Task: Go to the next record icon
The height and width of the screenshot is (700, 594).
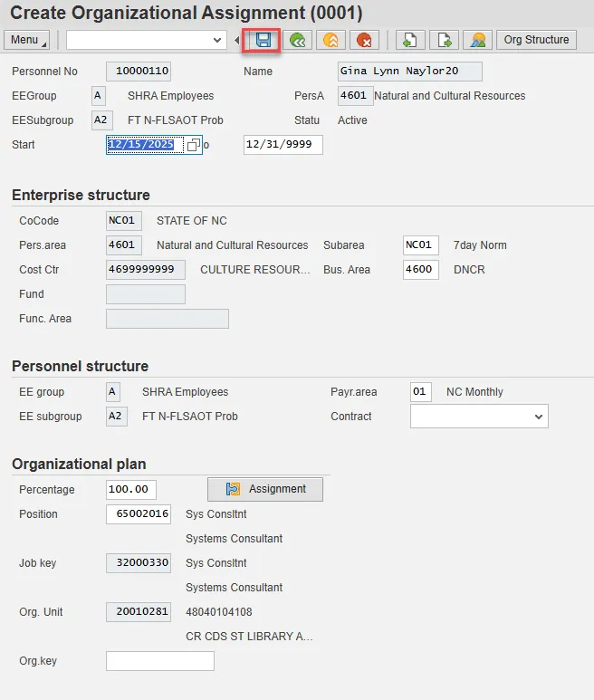Action: pos(444,40)
